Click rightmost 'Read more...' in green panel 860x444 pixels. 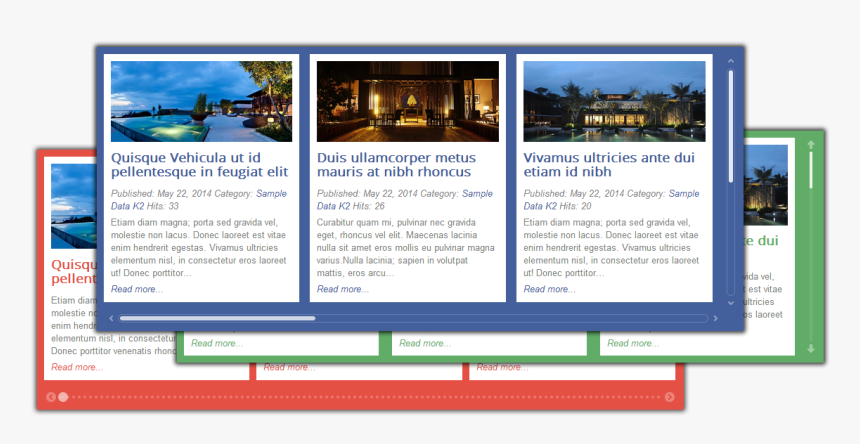[633, 344]
